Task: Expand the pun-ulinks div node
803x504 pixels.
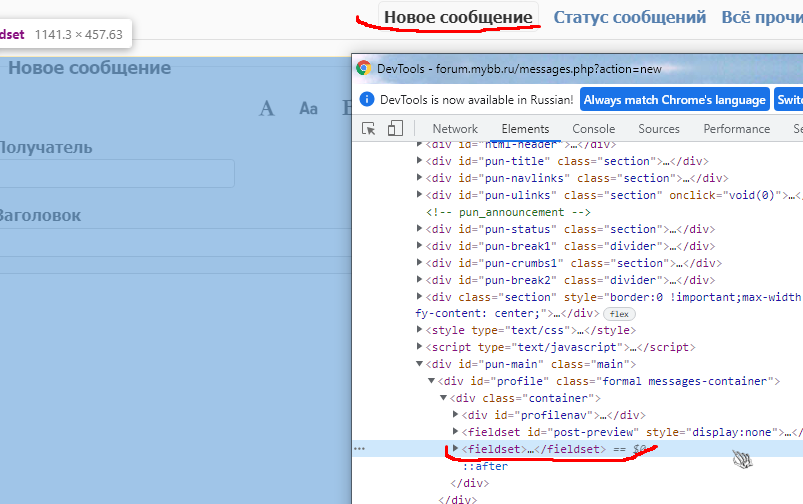Action: [x=419, y=194]
